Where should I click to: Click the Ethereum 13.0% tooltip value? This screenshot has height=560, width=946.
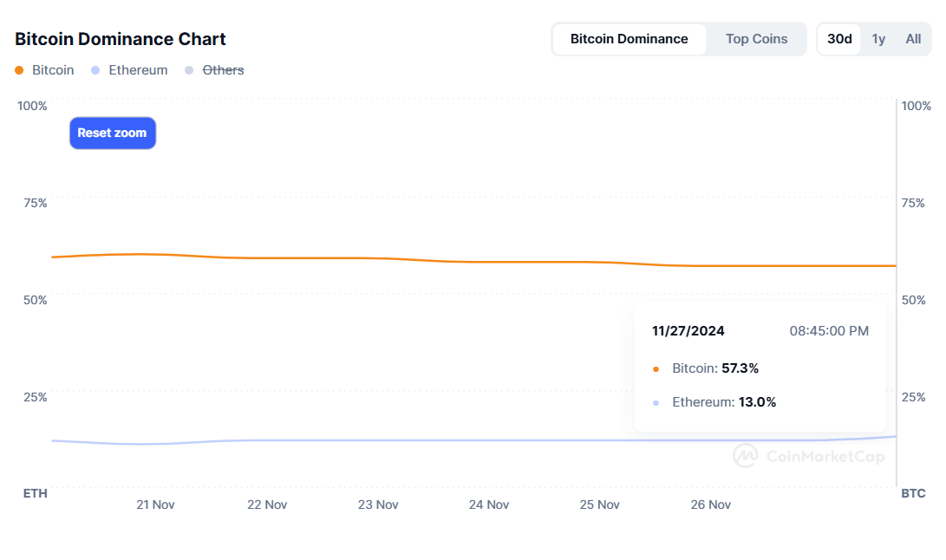click(757, 402)
